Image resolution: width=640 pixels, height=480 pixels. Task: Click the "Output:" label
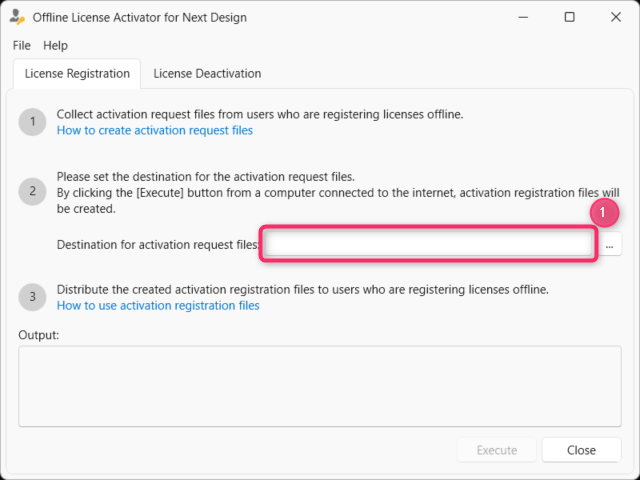coord(39,335)
